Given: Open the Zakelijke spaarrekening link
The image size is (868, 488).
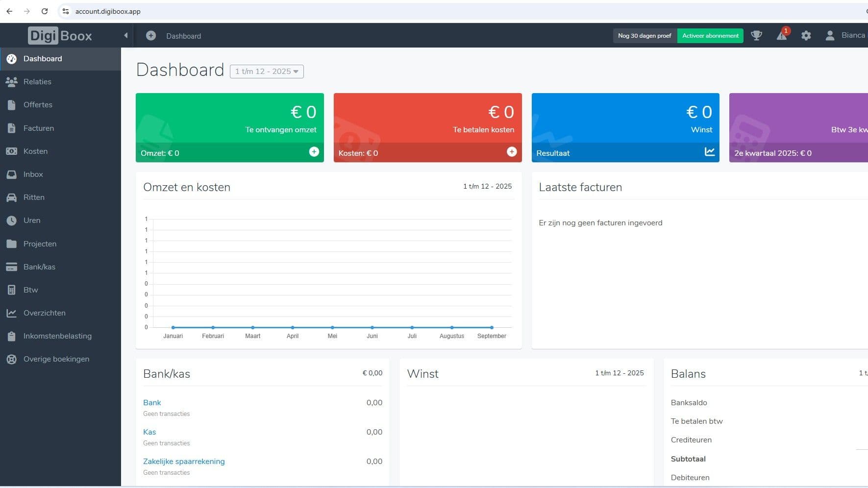Looking at the screenshot, I should (x=184, y=462).
